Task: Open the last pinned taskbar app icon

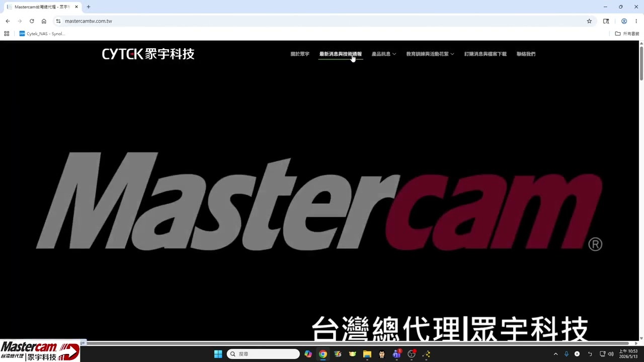Action: point(426,354)
